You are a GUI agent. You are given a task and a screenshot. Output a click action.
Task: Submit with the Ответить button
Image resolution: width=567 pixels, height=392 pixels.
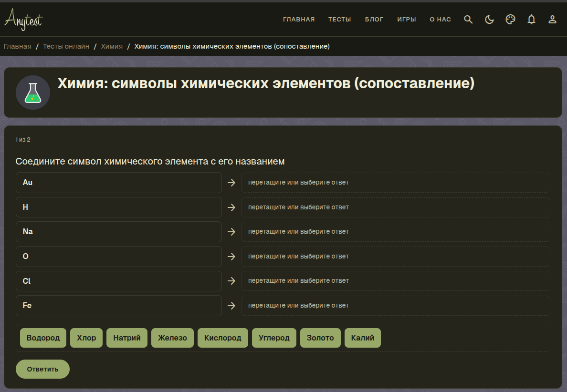click(42, 369)
